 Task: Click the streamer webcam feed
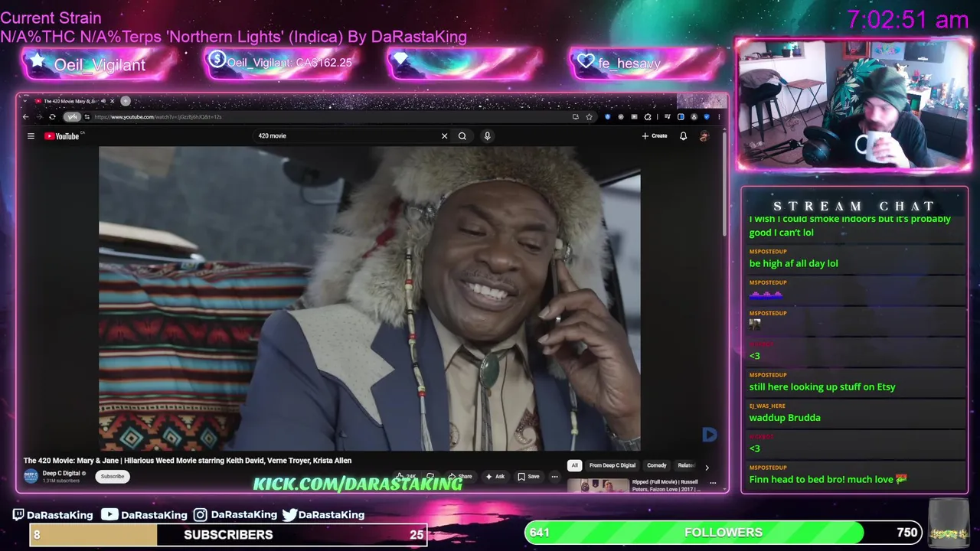click(853, 104)
